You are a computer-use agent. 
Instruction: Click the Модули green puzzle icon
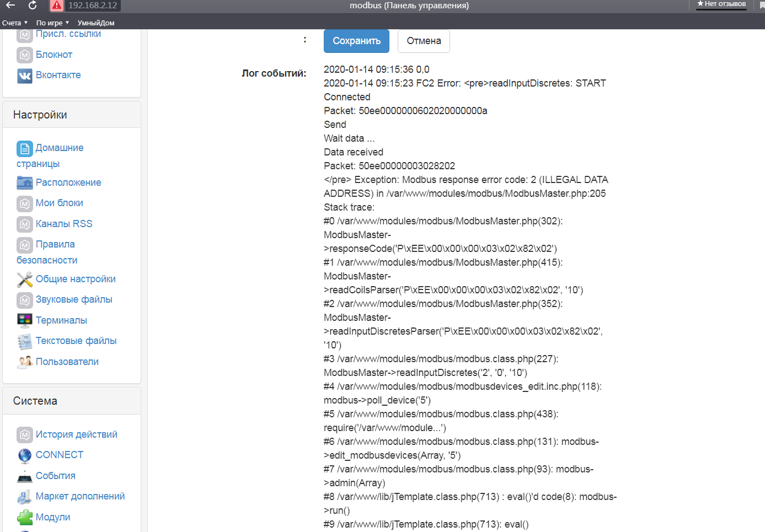(25, 518)
